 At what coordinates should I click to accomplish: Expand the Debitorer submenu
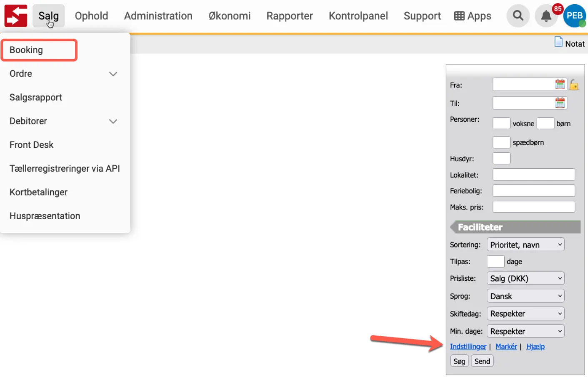113,121
